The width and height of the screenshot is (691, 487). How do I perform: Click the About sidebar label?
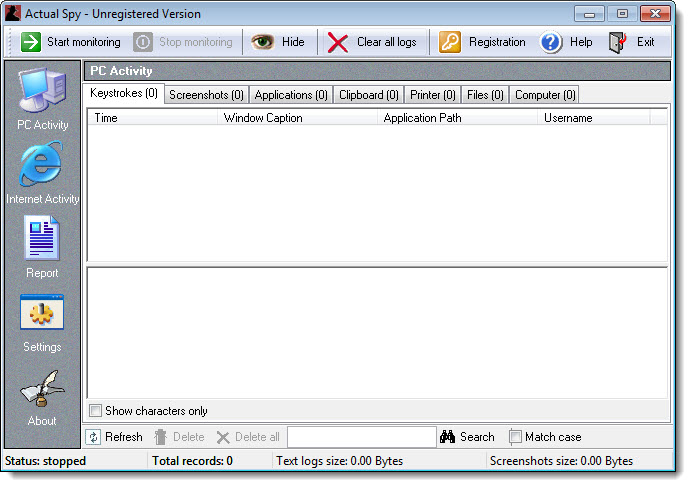point(42,421)
